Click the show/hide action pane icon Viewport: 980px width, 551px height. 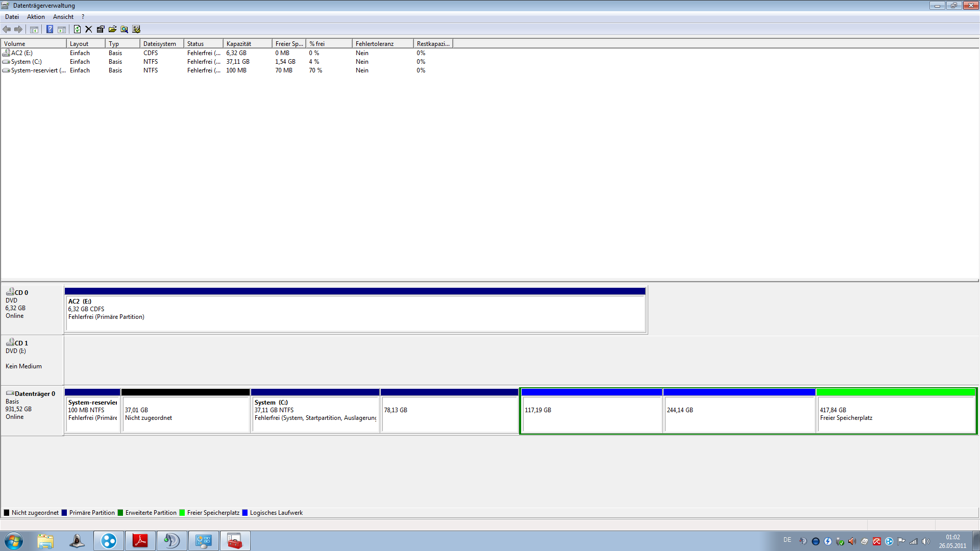click(62, 29)
